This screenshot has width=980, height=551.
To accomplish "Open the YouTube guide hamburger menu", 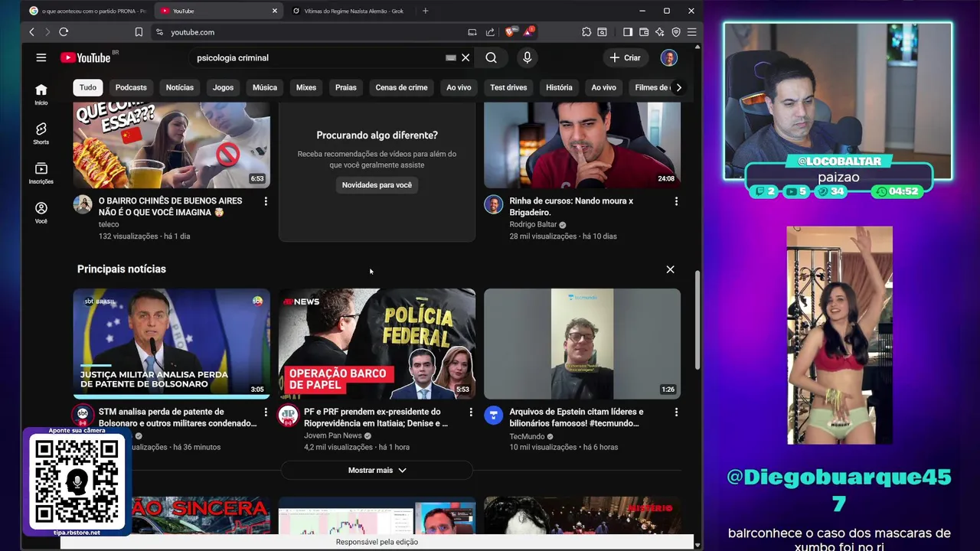I will [x=41, y=57].
